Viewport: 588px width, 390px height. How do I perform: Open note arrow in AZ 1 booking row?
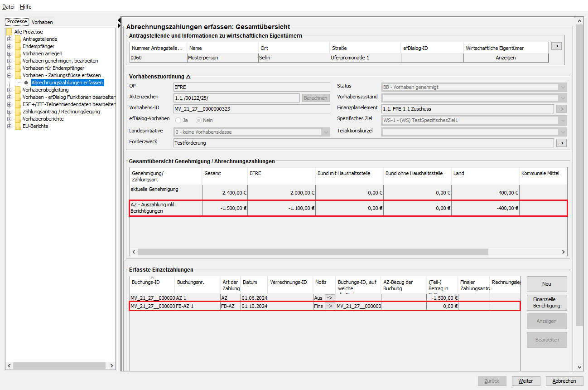coord(329,298)
